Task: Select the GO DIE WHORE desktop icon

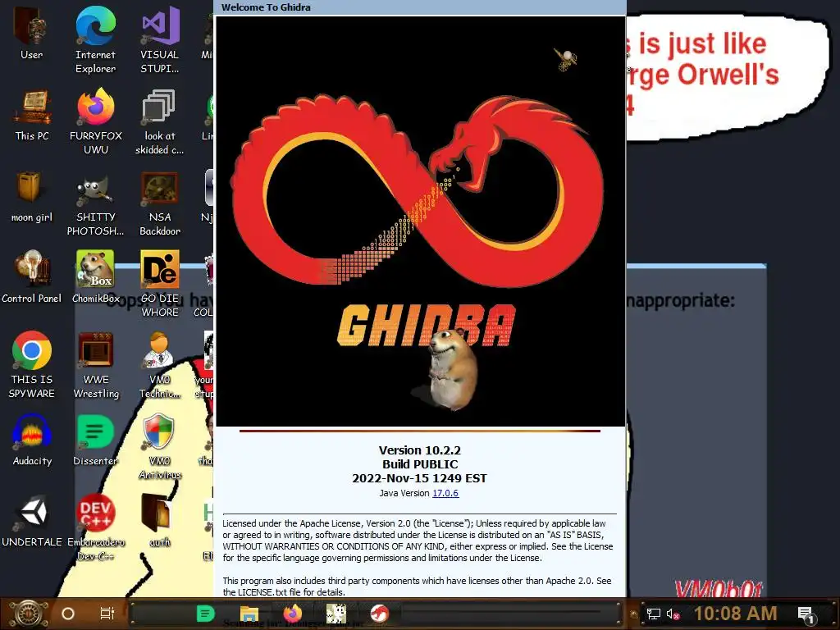Action: coord(160,284)
